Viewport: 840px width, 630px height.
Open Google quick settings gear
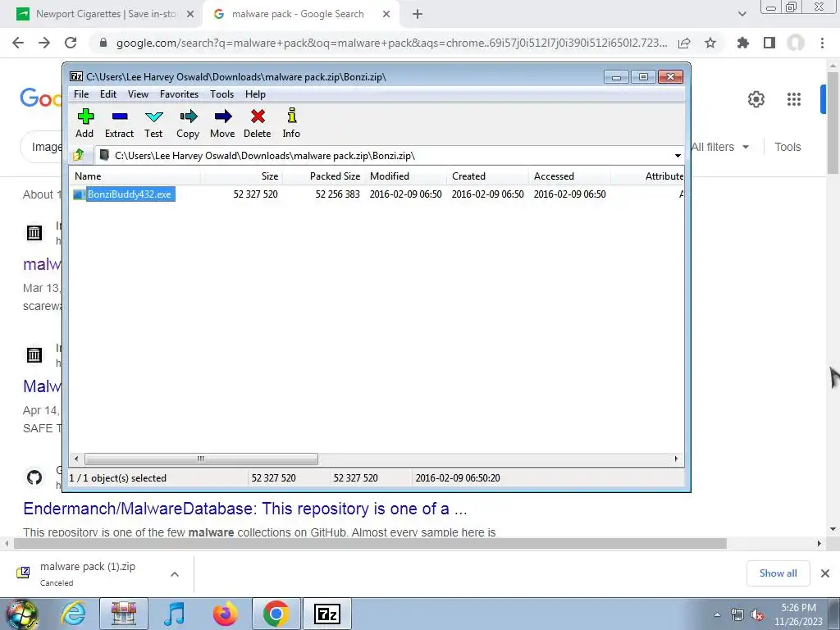coord(756,99)
